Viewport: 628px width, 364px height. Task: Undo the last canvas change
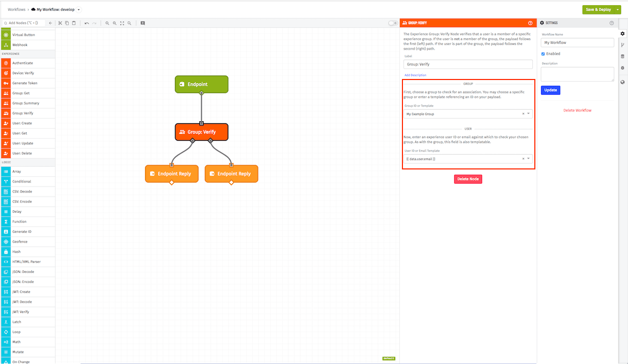pos(87,23)
